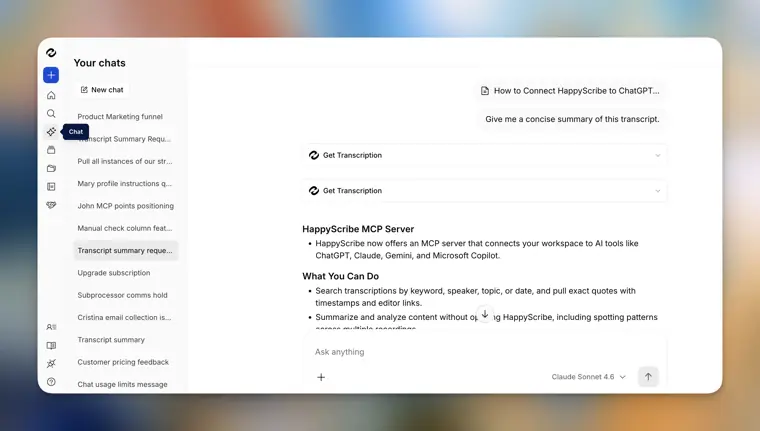The width and height of the screenshot is (760, 431).
Task: Expand the second Get Transcription chevron
Action: tap(658, 191)
